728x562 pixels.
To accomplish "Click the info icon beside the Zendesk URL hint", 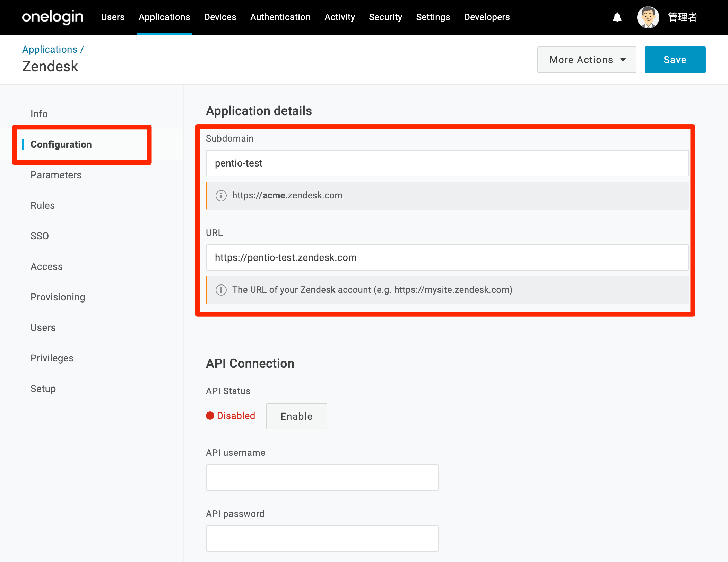I will pos(221,290).
